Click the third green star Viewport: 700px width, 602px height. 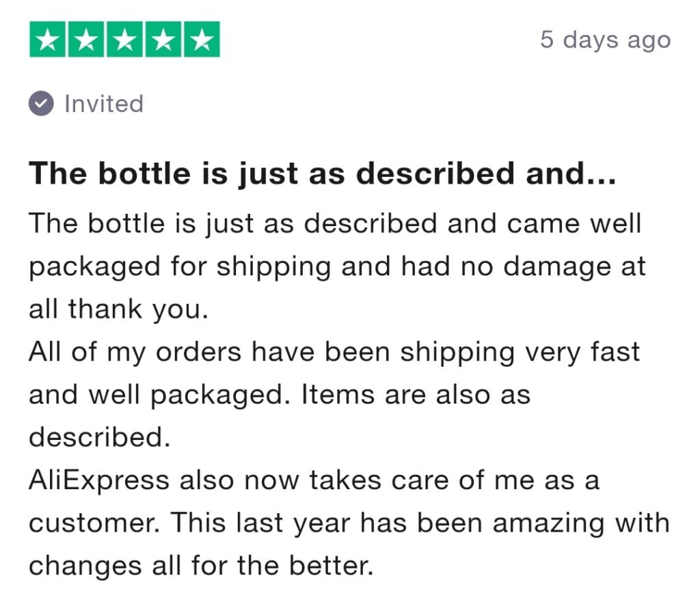point(125,39)
